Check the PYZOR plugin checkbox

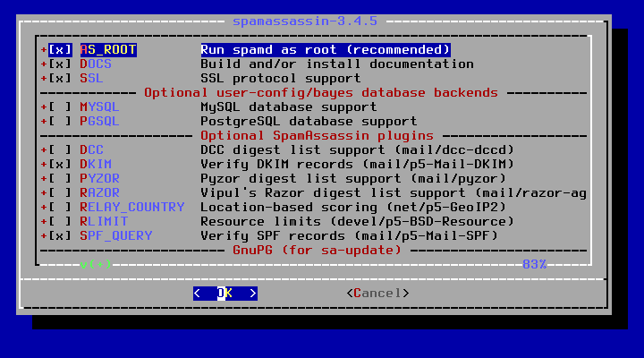coord(61,178)
